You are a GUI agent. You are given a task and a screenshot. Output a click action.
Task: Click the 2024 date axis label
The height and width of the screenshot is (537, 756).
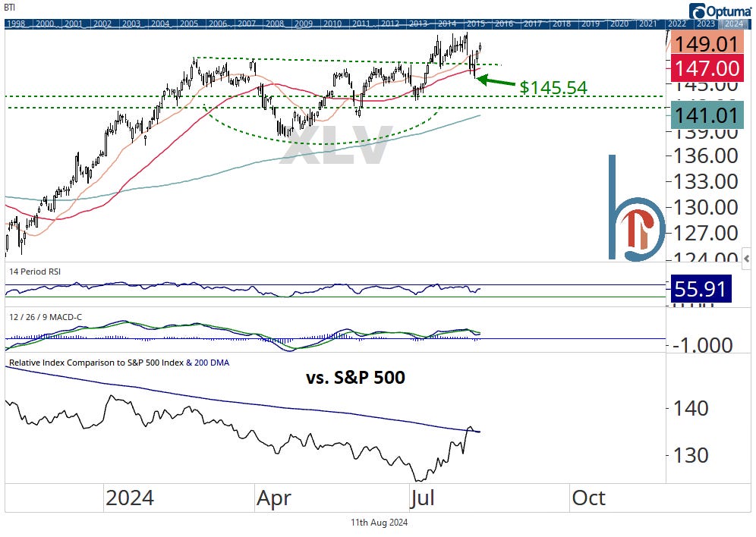point(130,498)
